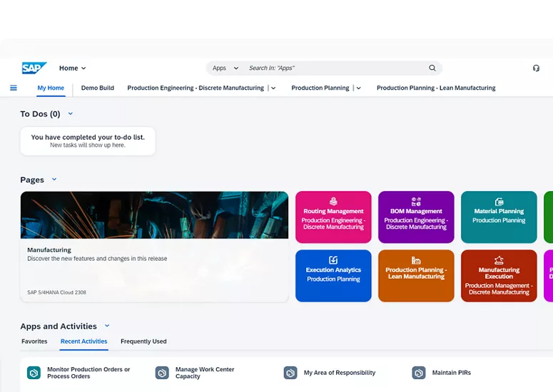553x392 pixels.
Task: Expand the To Dos section chevron
Action: [70, 114]
